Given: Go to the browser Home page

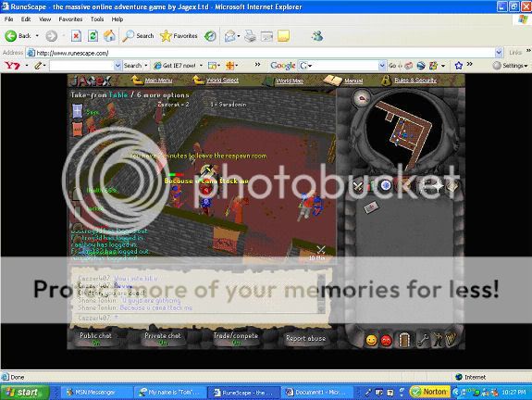Looking at the screenshot, I should (x=109, y=36).
